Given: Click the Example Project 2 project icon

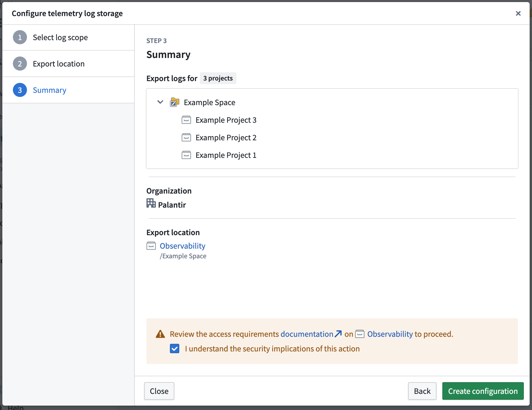Looking at the screenshot, I should 186,138.
